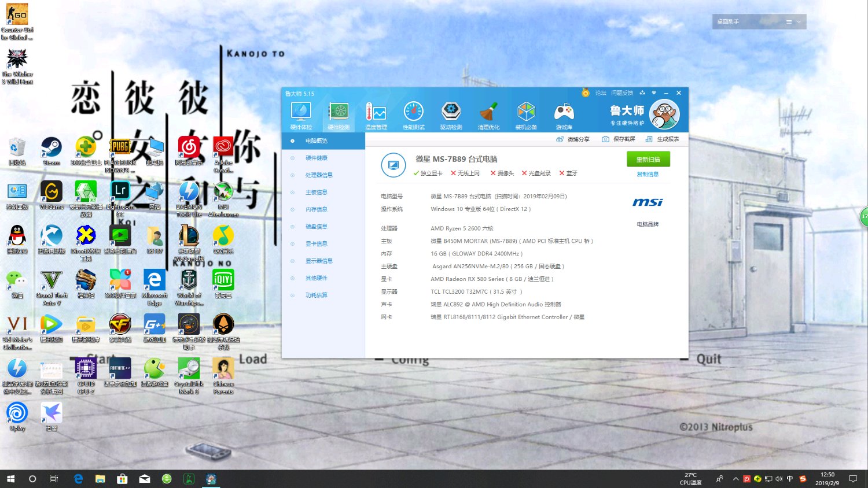Open the 问题反馈 link
Viewport: 868px width, 488px height.
point(622,93)
